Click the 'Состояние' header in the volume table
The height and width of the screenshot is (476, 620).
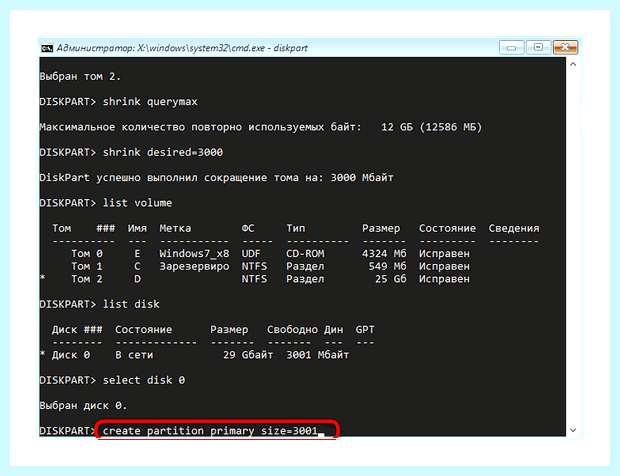pyautogui.click(x=447, y=228)
